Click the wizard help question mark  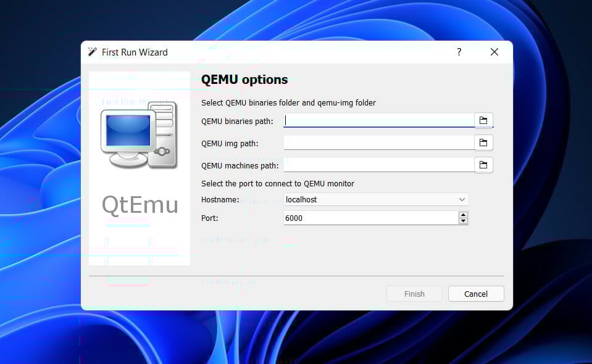[459, 52]
